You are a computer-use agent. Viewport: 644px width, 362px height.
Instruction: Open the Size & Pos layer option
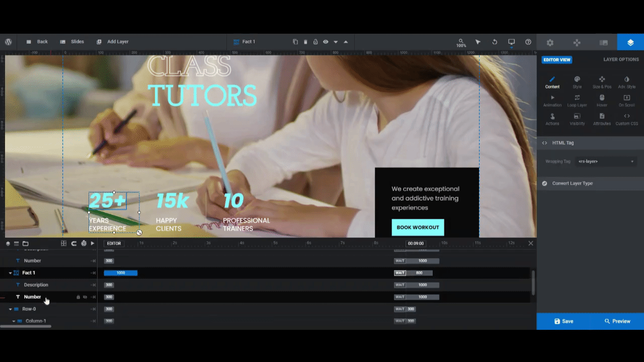pyautogui.click(x=602, y=82)
